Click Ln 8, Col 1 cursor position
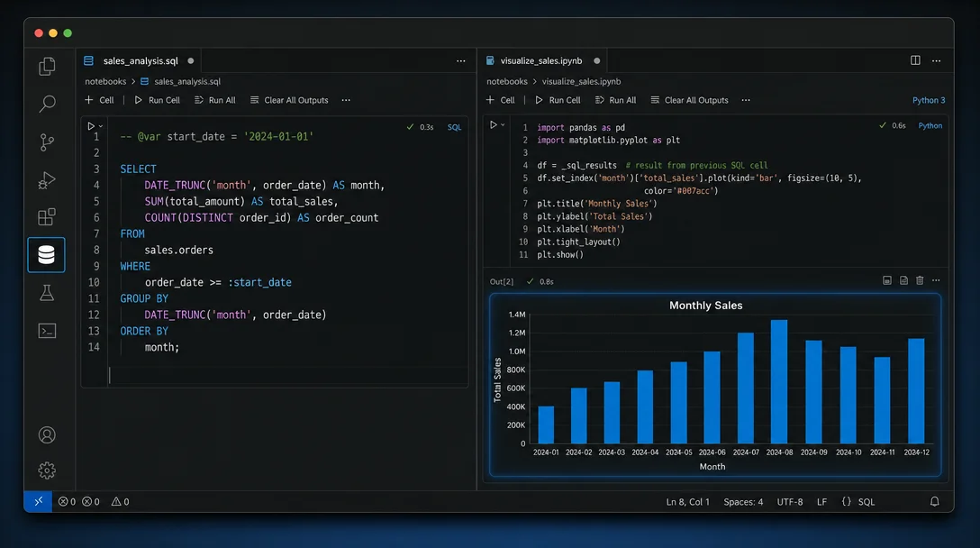The image size is (980, 548). pos(687,502)
